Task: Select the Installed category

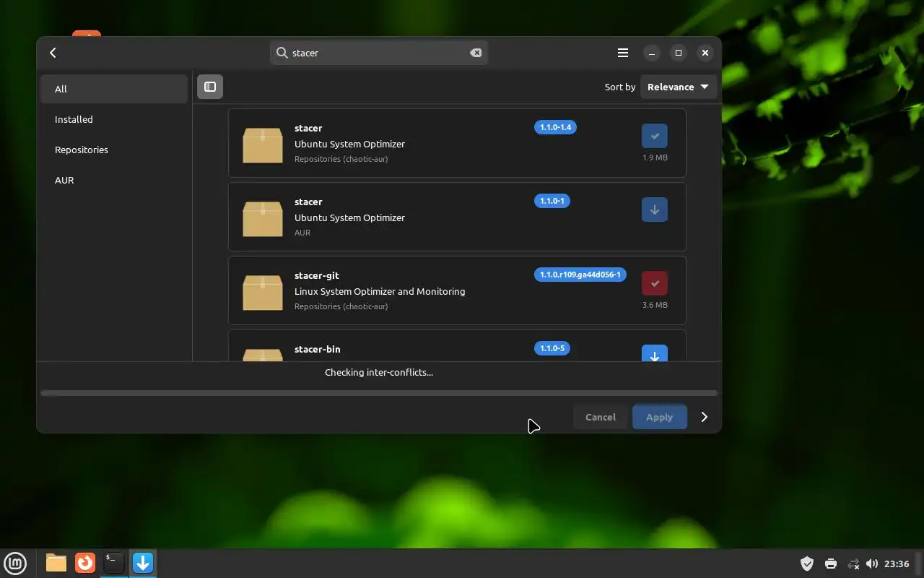Action: click(114, 119)
